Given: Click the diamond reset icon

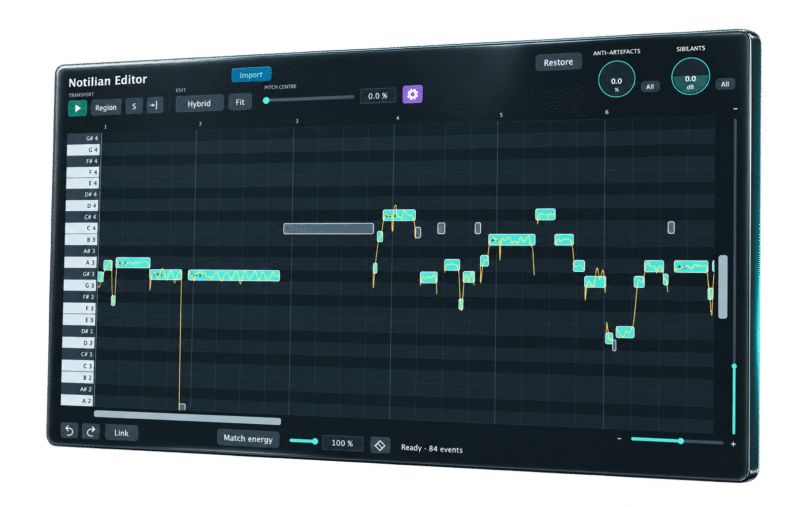Looking at the screenshot, I should tap(380, 445).
